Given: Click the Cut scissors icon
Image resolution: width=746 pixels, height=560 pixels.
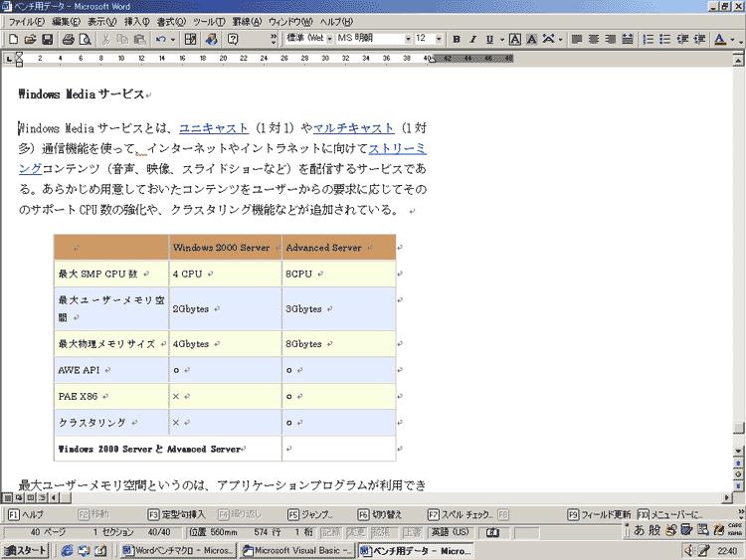Looking at the screenshot, I should 105,39.
